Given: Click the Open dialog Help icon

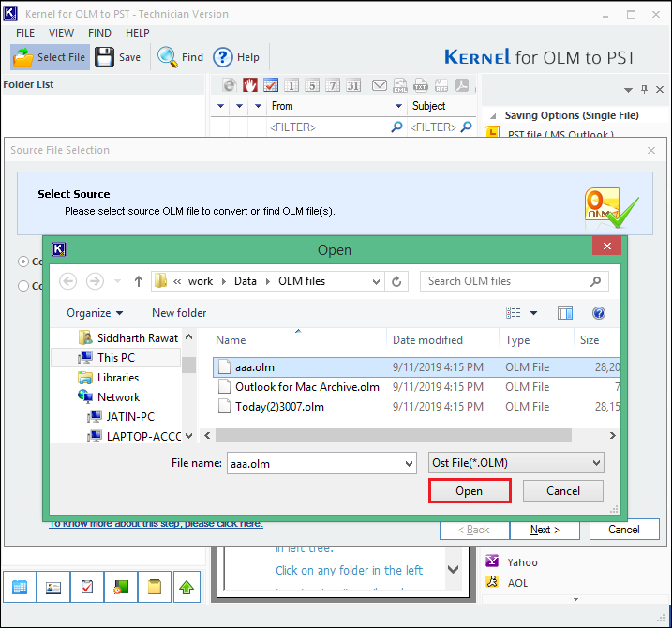Looking at the screenshot, I should click(599, 313).
